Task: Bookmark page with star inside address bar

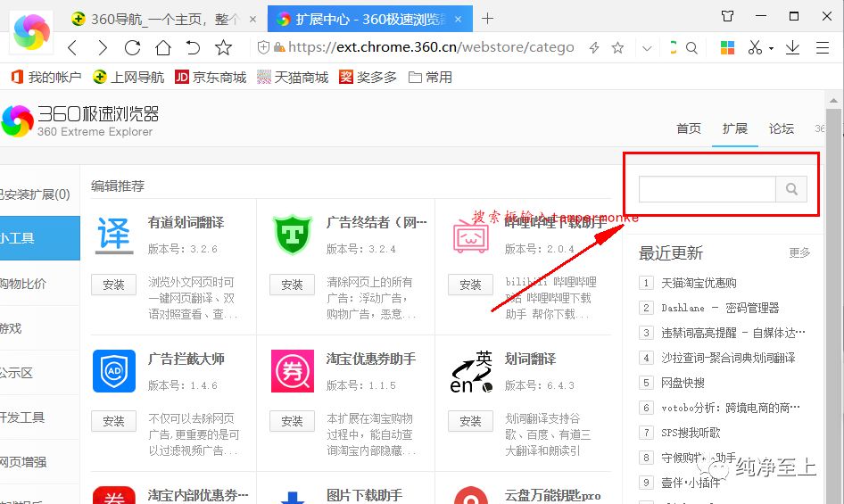Action: (x=618, y=48)
